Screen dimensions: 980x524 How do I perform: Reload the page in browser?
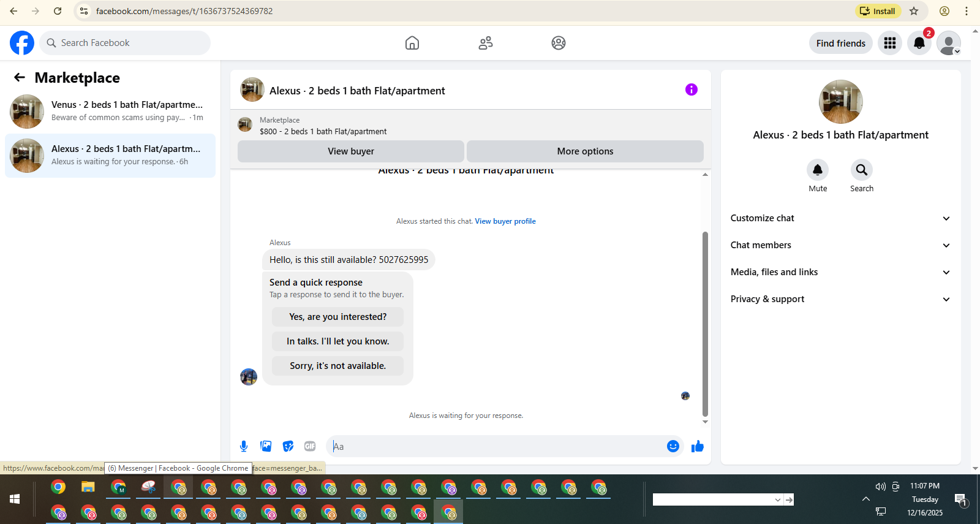pos(58,11)
